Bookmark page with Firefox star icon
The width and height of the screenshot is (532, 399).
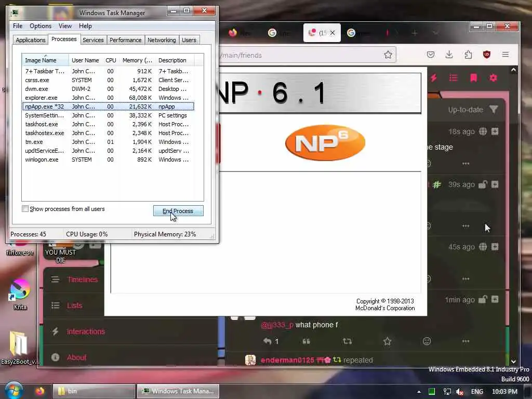coord(388,55)
